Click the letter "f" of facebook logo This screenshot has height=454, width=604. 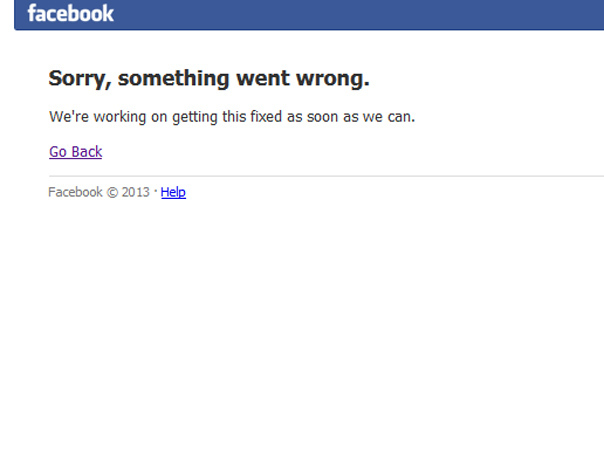[x=32, y=13]
